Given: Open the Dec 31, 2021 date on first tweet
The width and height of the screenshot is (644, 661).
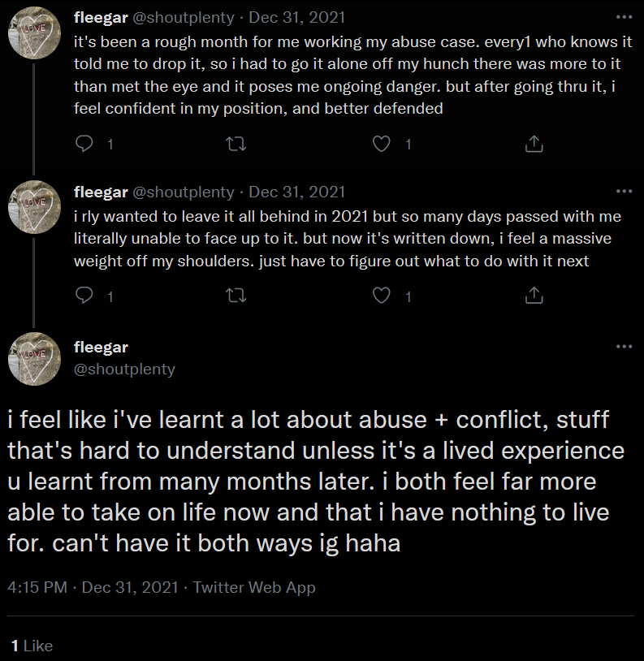Looking at the screenshot, I should pos(296,17).
